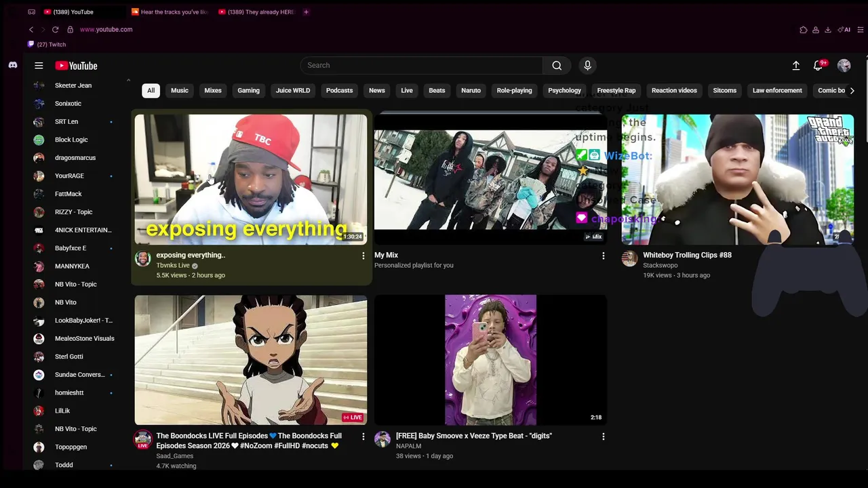868x488 pixels.
Task: Start voice search with microphone icon
Action: pos(587,65)
